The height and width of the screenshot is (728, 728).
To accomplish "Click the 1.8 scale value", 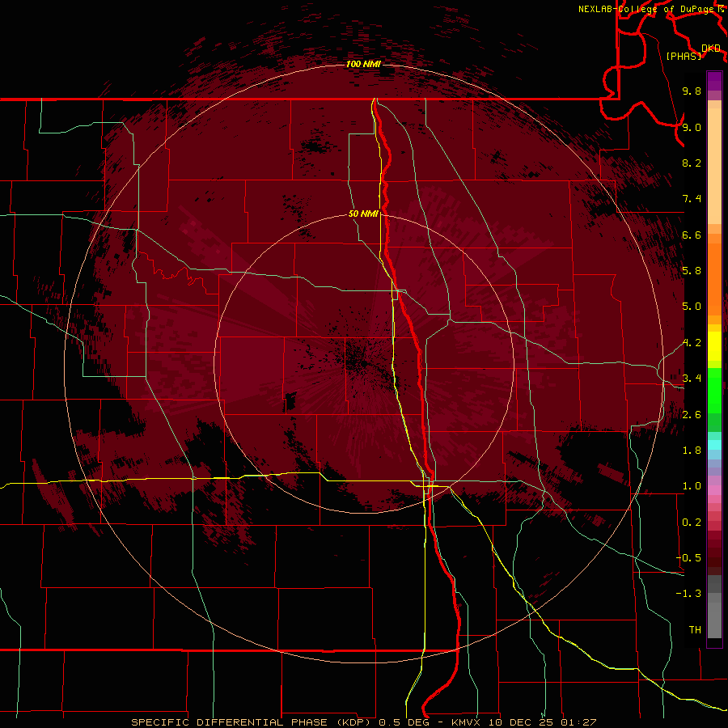I will click(x=692, y=451).
